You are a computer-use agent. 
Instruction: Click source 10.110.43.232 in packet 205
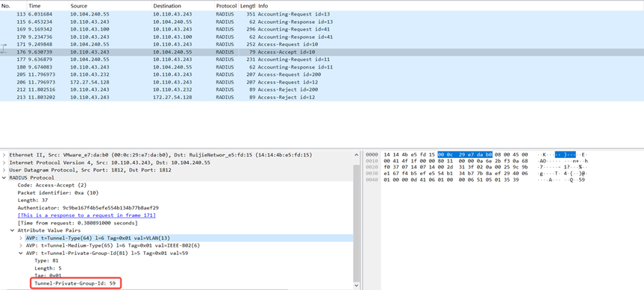click(90, 75)
